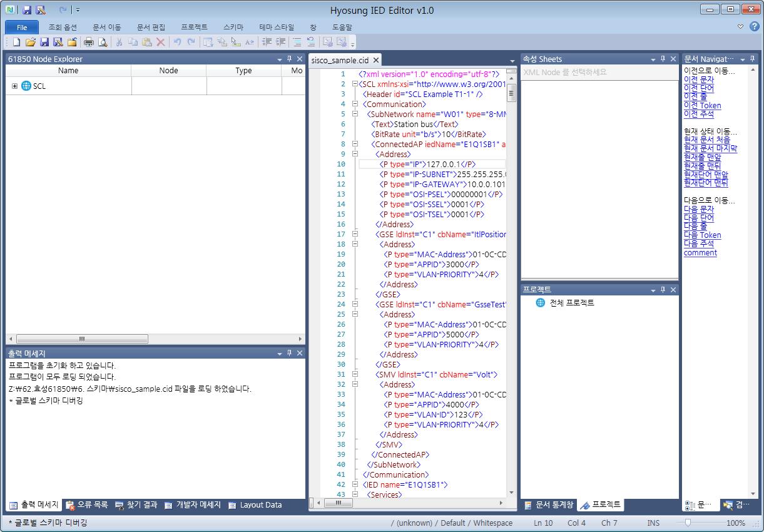Click the scissors cut icon
The height and width of the screenshot is (532, 764).
pos(119,42)
